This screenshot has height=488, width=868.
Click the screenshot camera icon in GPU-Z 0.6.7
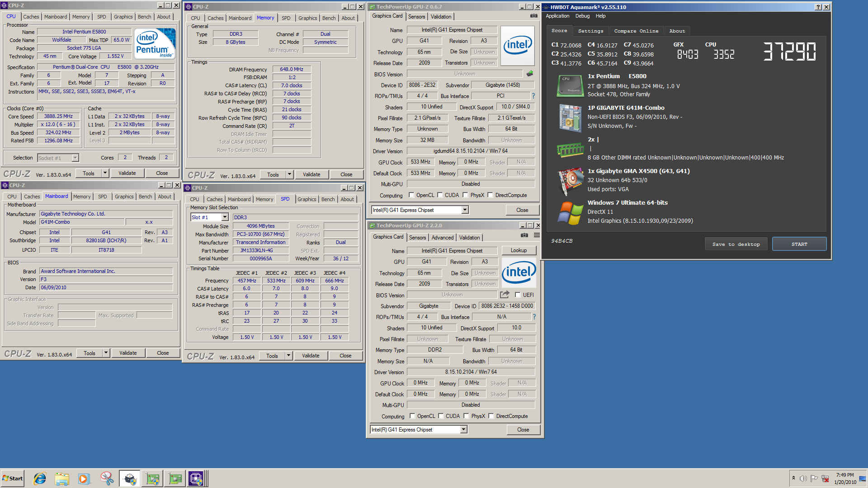click(533, 16)
